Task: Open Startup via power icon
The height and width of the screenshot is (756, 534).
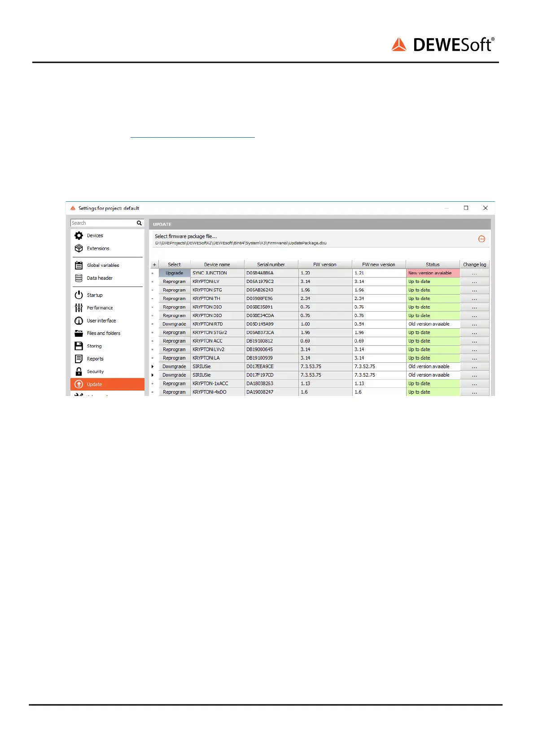Action: pyautogui.click(x=79, y=295)
